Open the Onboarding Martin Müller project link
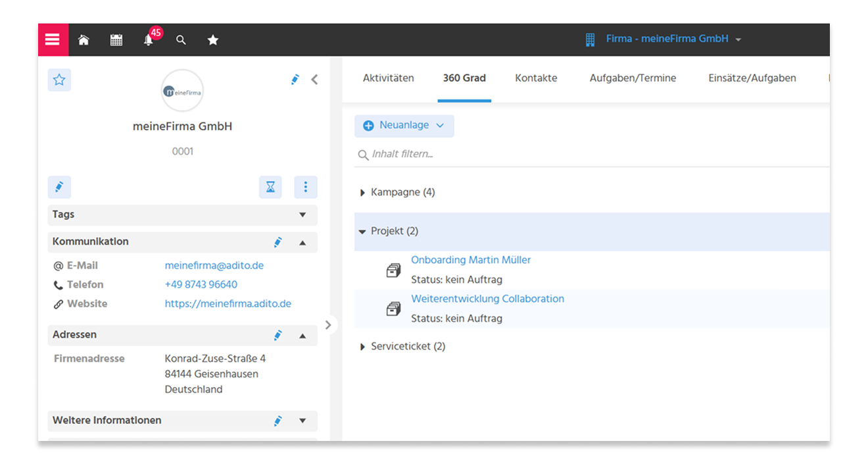Viewport: 868px width, 462px height. [x=471, y=260]
